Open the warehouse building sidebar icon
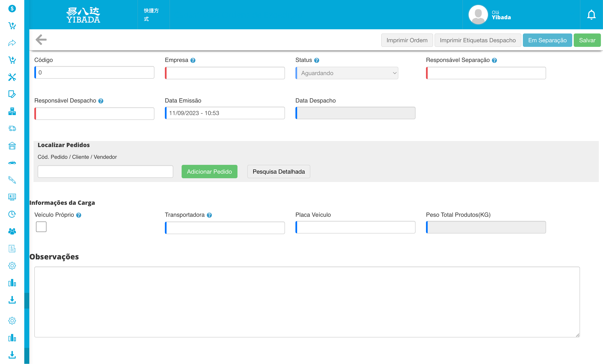 pos(12,146)
